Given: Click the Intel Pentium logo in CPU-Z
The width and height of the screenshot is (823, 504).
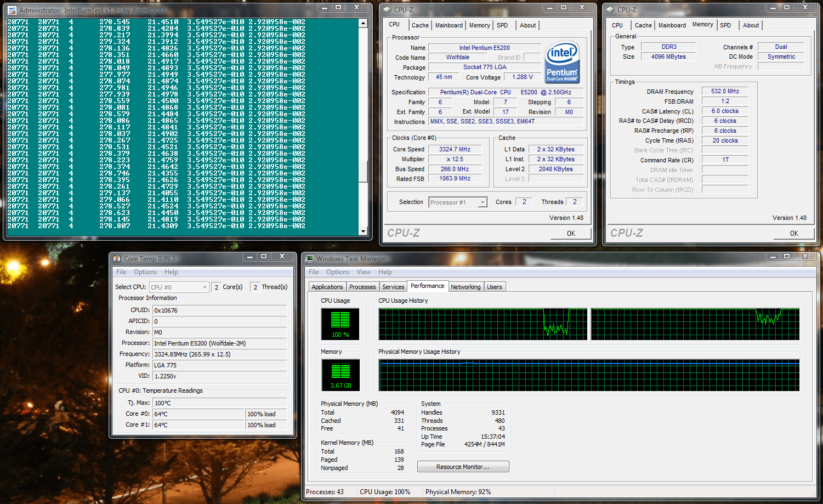Looking at the screenshot, I should [563, 62].
